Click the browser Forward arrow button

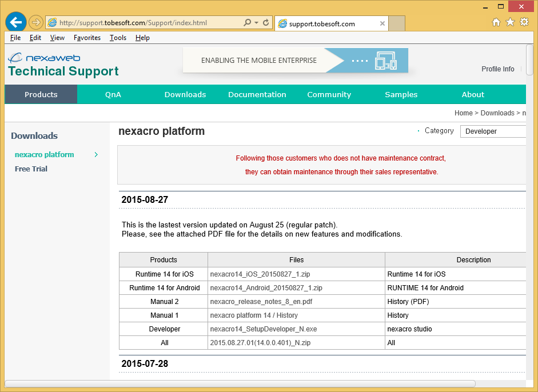tap(35, 23)
